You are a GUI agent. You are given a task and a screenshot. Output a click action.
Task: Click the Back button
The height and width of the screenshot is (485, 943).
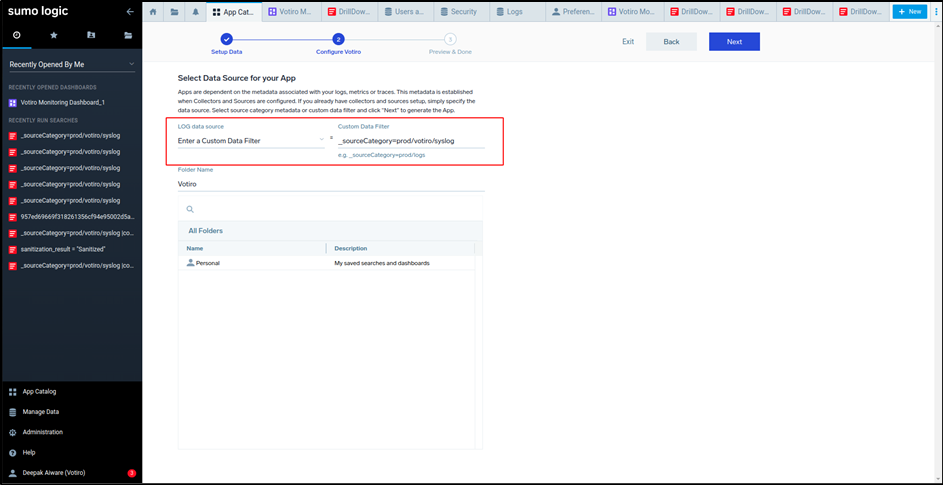pyautogui.click(x=671, y=42)
